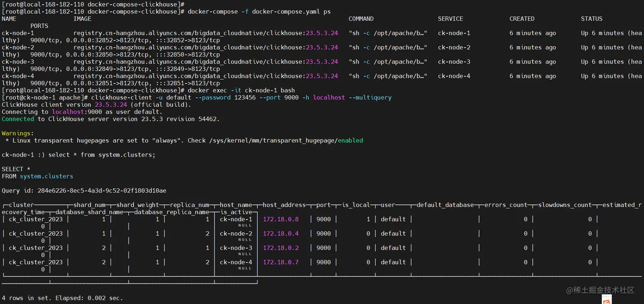Click the yellow 'Warnings:' label
The height and width of the screenshot is (304, 644).
[x=18, y=133]
